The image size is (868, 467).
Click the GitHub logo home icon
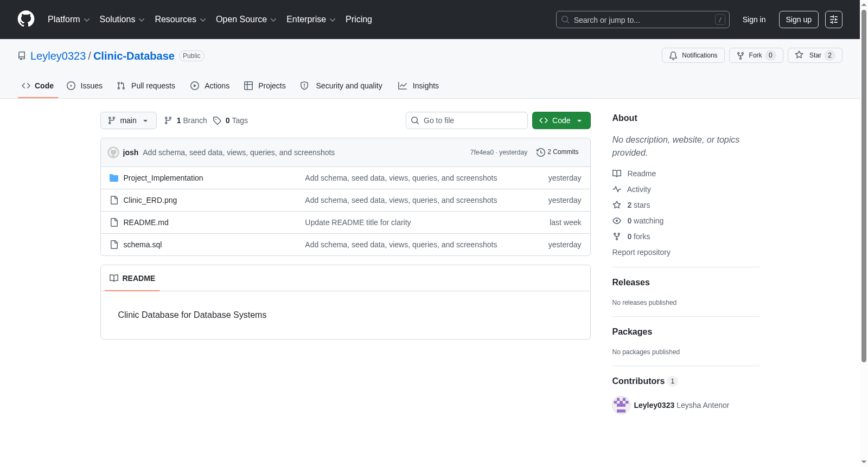[x=26, y=19]
